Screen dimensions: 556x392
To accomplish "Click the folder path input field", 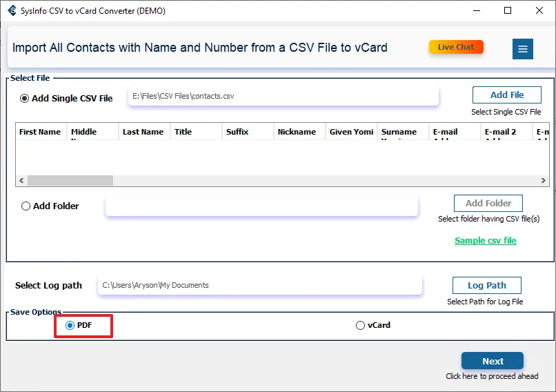I will (261, 206).
